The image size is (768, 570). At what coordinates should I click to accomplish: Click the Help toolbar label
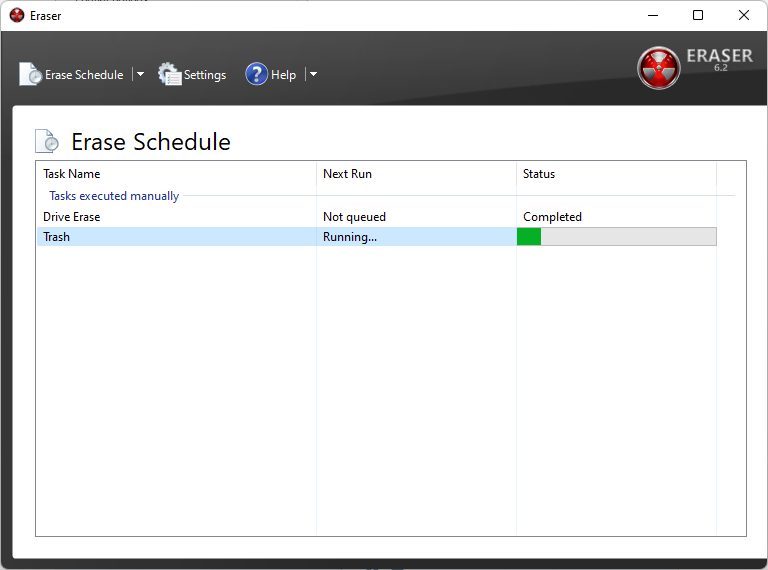(284, 75)
